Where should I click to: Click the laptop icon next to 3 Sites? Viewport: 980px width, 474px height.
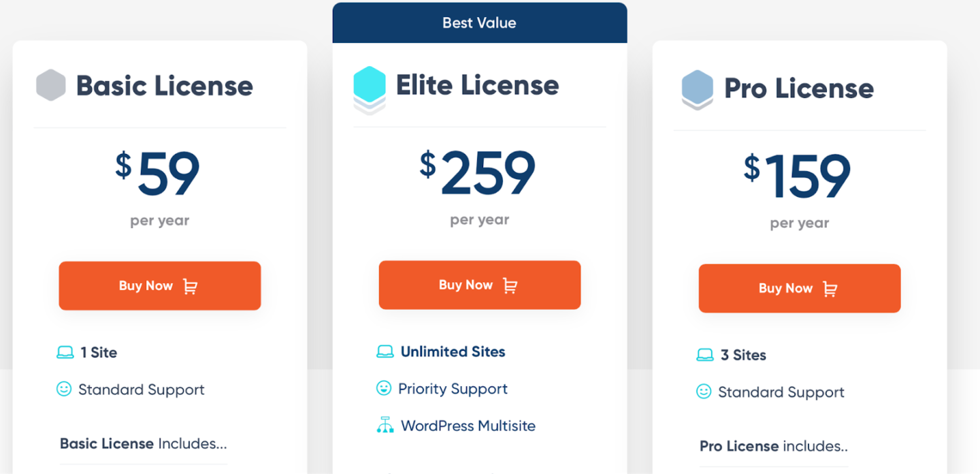pos(705,355)
